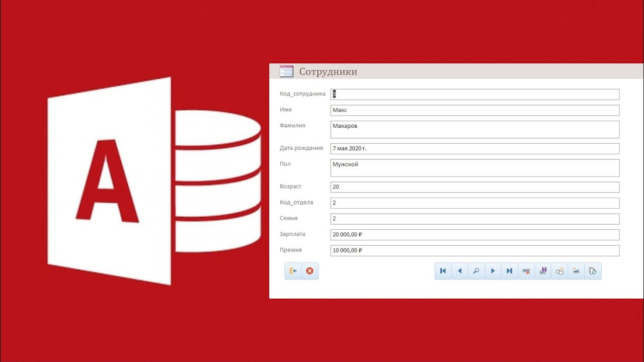Viewport: 644px width, 362px height.
Task: Click the duplicate record button
Action: pyautogui.click(x=559, y=271)
